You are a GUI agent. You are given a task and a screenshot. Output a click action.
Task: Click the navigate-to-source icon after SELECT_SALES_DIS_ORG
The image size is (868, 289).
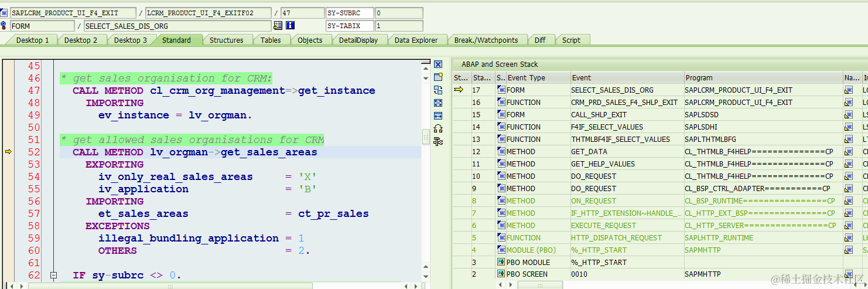pos(278,26)
